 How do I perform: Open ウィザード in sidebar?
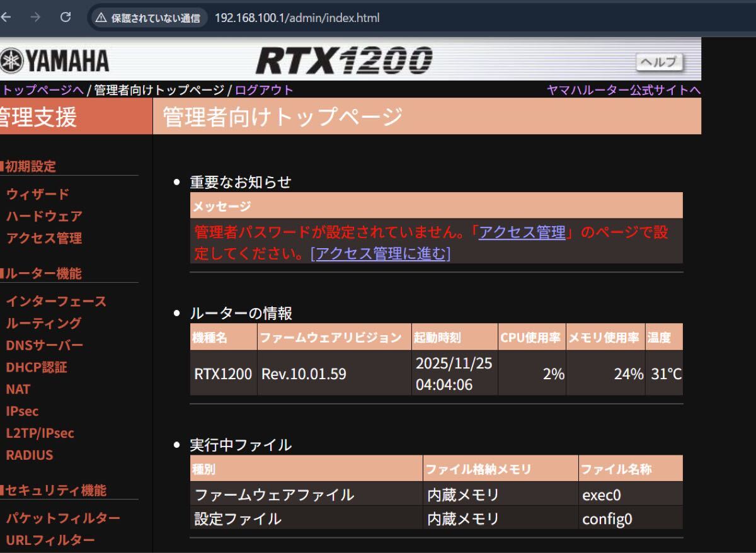[x=38, y=194]
